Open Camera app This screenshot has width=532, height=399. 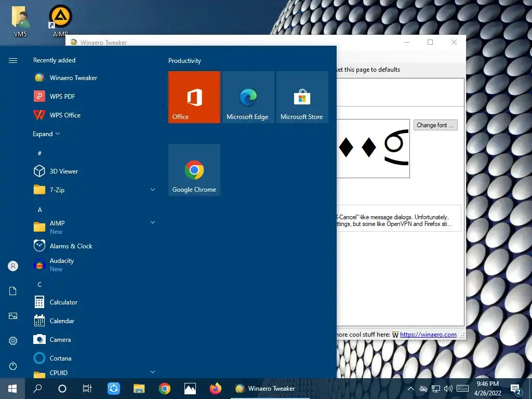tap(95, 340)
